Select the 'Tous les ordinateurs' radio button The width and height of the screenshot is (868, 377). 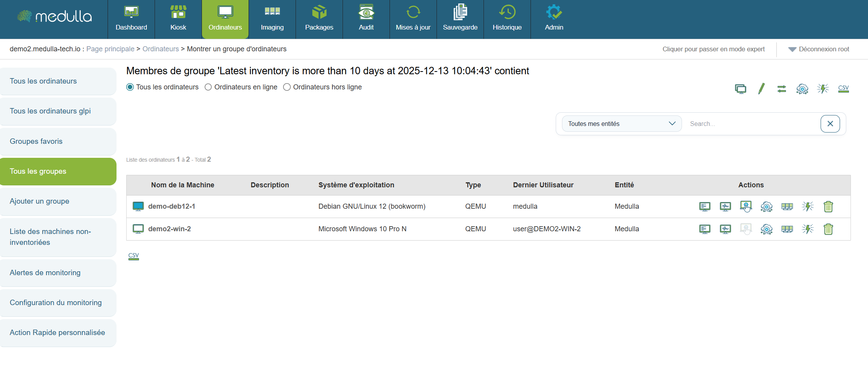pos(130,87)
